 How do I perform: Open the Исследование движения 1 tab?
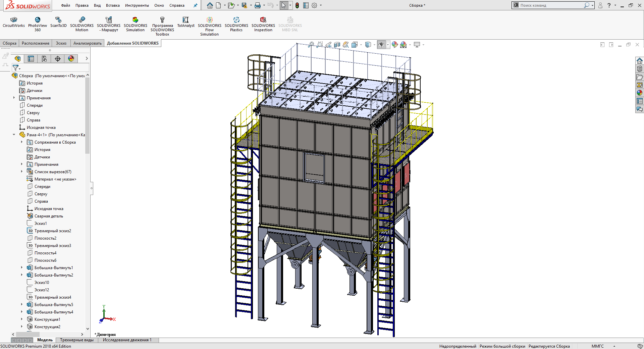pos(127,340)
